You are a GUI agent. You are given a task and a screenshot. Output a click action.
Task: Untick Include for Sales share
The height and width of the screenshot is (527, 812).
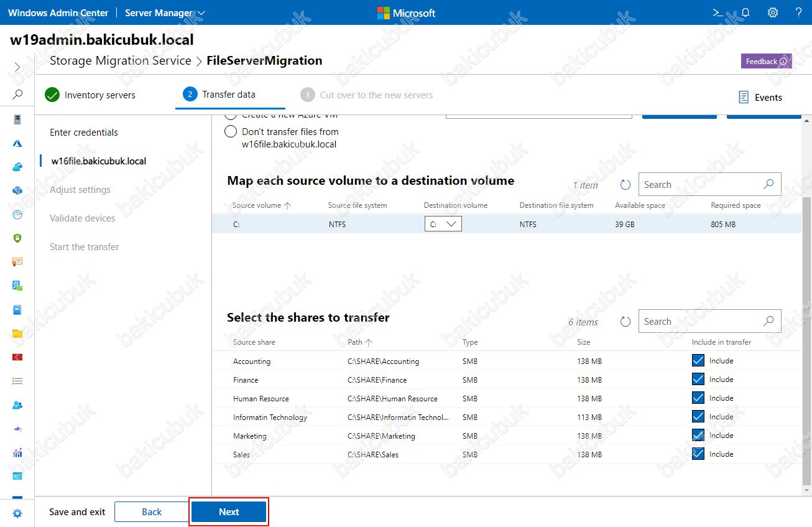tap(698, 454)
